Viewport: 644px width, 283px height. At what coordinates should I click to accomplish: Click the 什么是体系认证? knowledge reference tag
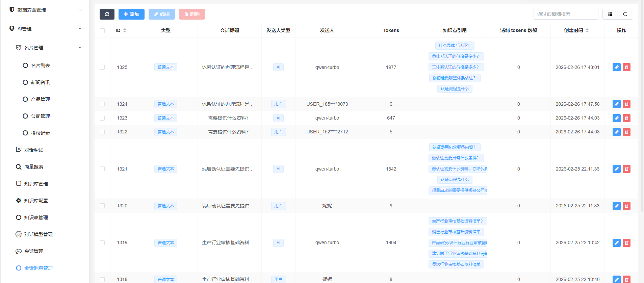(454, 46)
